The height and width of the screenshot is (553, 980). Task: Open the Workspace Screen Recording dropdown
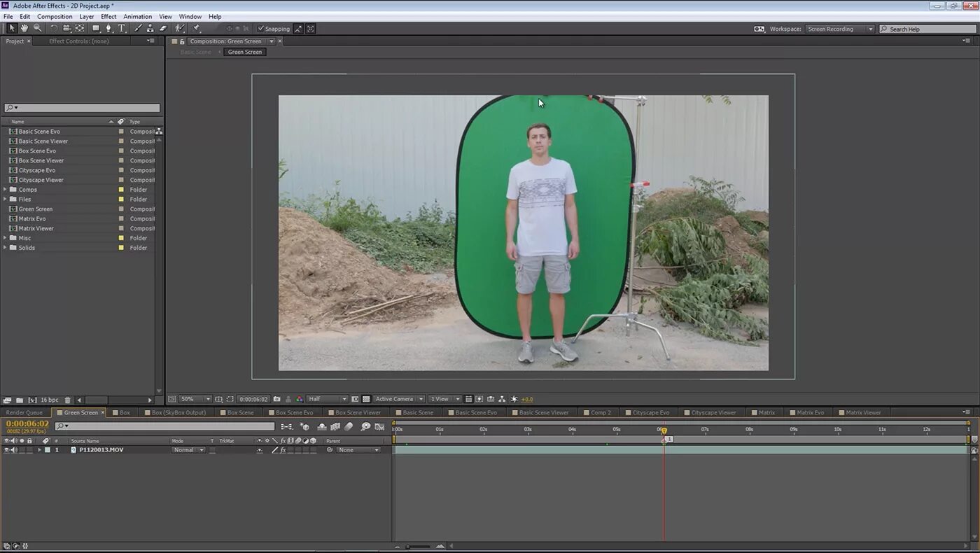point(840,29)
